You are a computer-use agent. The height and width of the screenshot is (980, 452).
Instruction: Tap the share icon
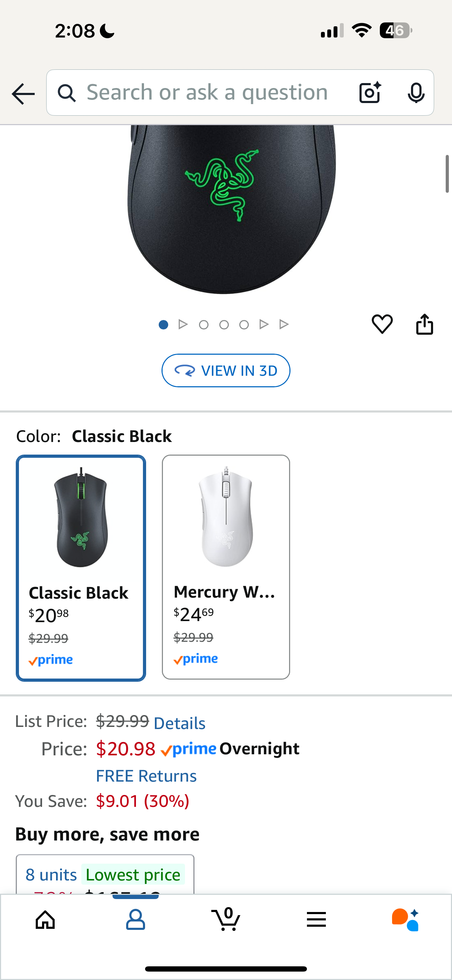click(424, 325)
